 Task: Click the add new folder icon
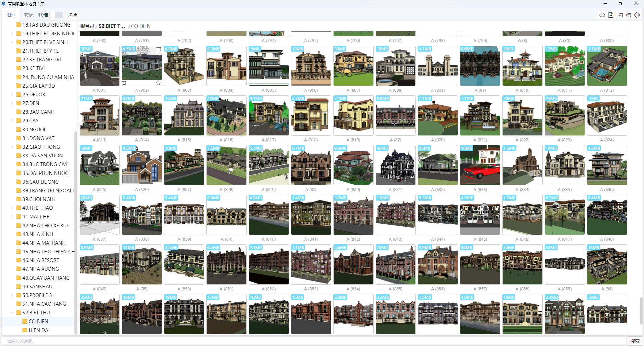click(x=620, y=15)
